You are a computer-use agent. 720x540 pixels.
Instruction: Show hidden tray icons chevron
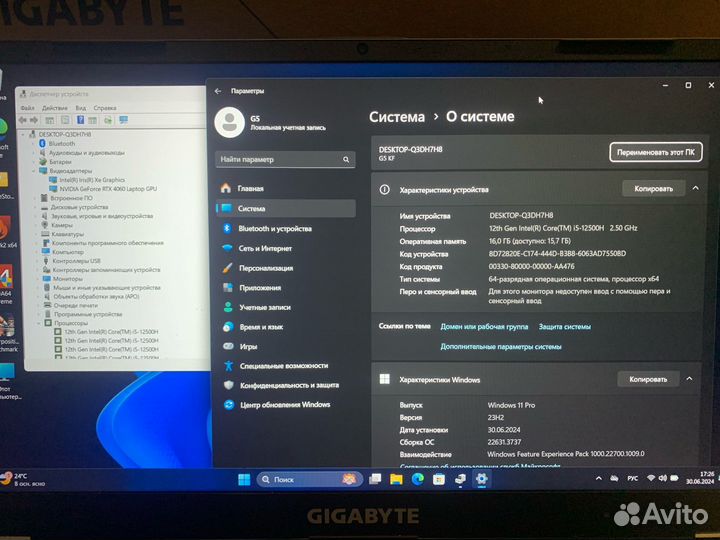point(598,478)
